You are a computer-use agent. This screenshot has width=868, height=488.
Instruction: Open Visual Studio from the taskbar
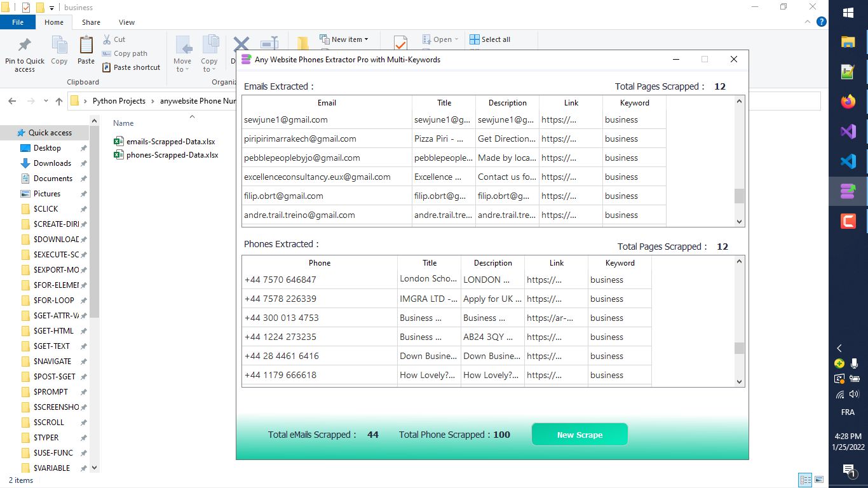coord(848,132)
